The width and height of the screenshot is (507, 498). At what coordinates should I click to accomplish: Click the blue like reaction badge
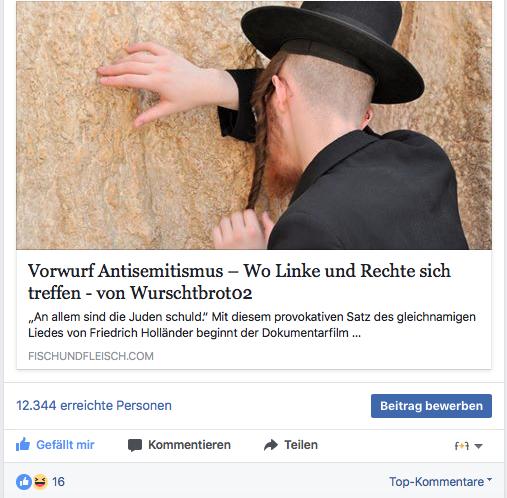(24, 482)
